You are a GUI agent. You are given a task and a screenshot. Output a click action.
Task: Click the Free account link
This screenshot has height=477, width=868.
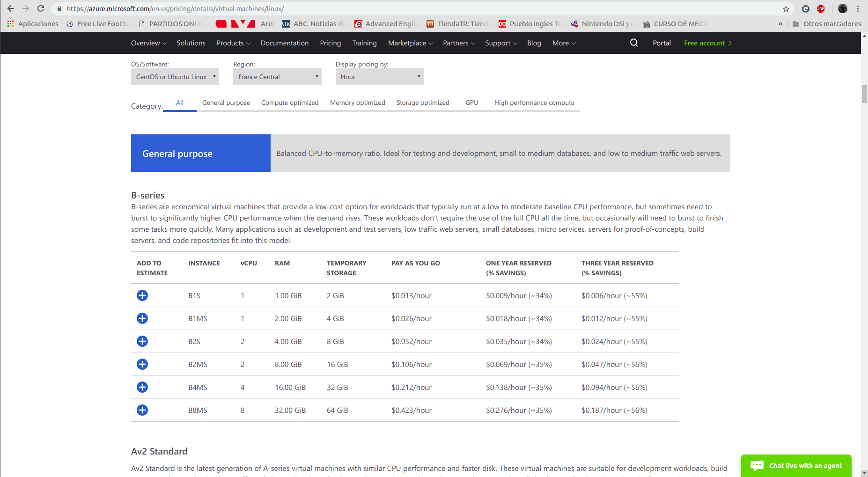tap(707, 43)
